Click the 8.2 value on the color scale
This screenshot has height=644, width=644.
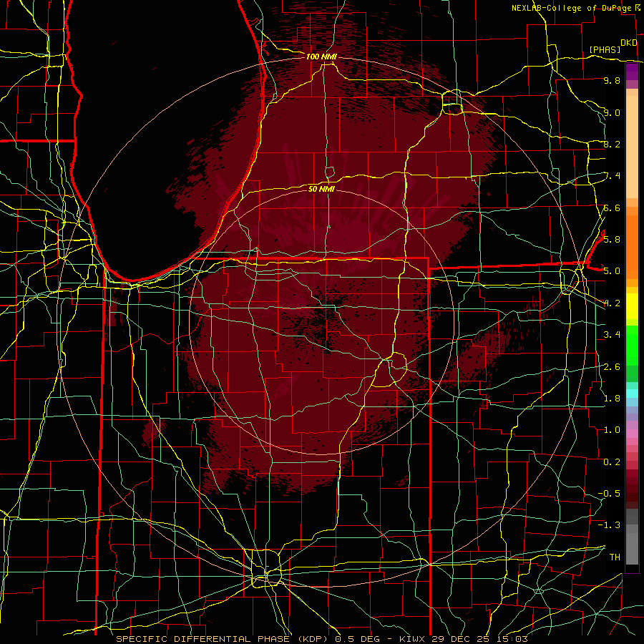click(612, 144)
